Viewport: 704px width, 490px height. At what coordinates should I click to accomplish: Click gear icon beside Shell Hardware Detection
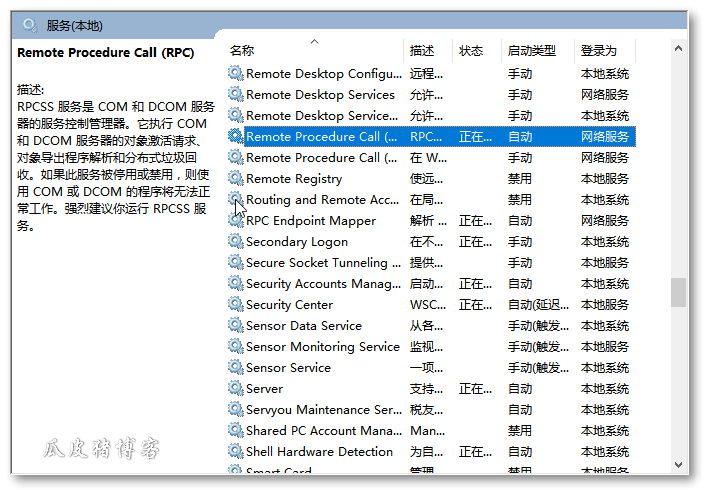(235, 451)
